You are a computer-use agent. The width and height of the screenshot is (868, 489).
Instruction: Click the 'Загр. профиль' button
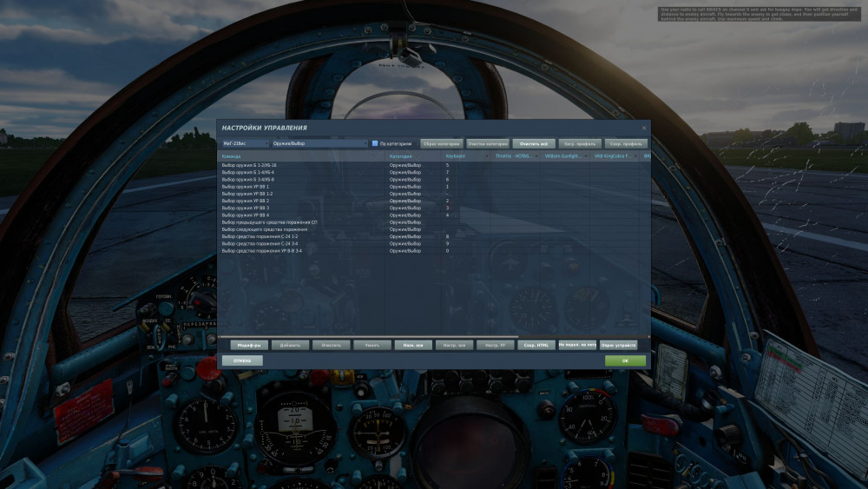coord(580,143)
